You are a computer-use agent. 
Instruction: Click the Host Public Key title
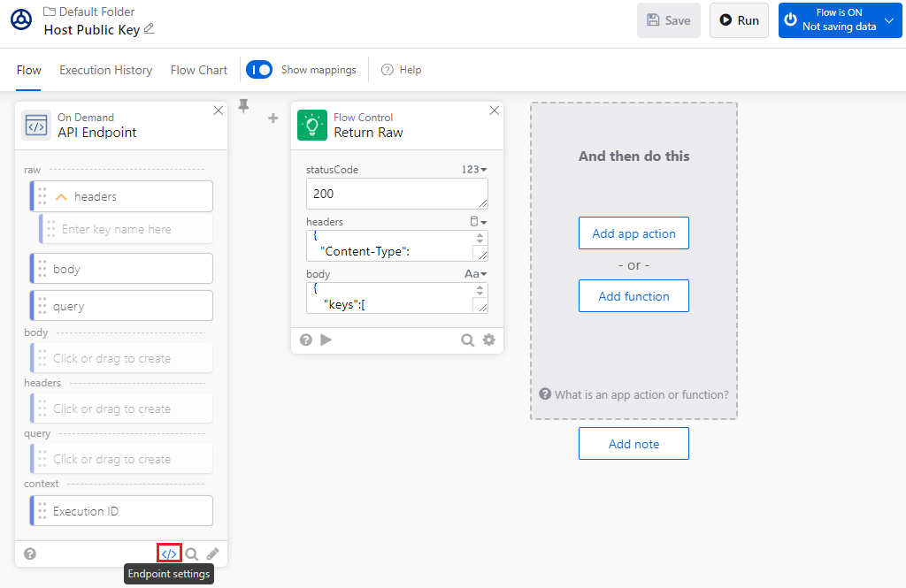tap(92, 29)
